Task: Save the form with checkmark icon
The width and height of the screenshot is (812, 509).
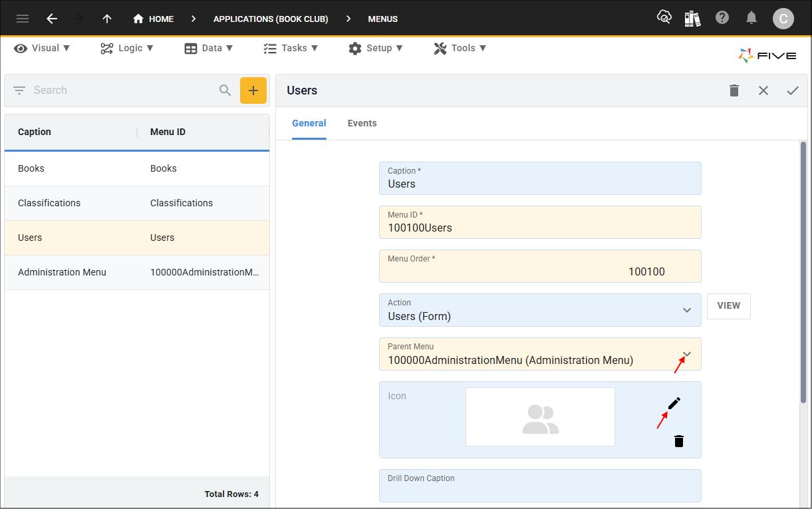Action: pos(793,90)
